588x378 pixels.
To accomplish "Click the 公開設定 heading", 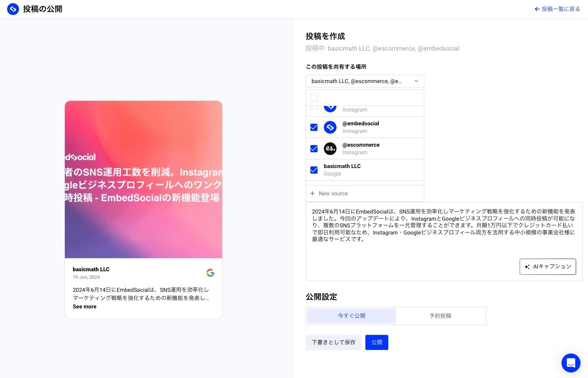I will click(321, 297).
